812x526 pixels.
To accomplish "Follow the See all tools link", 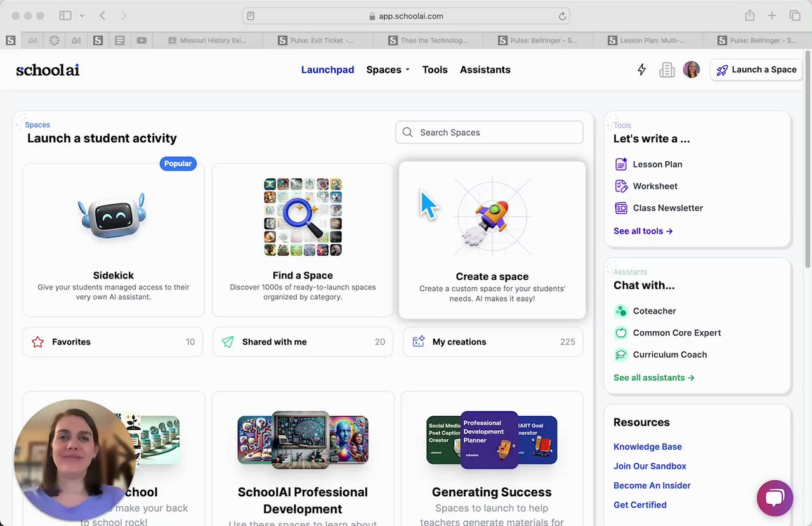I will [643, 231].
